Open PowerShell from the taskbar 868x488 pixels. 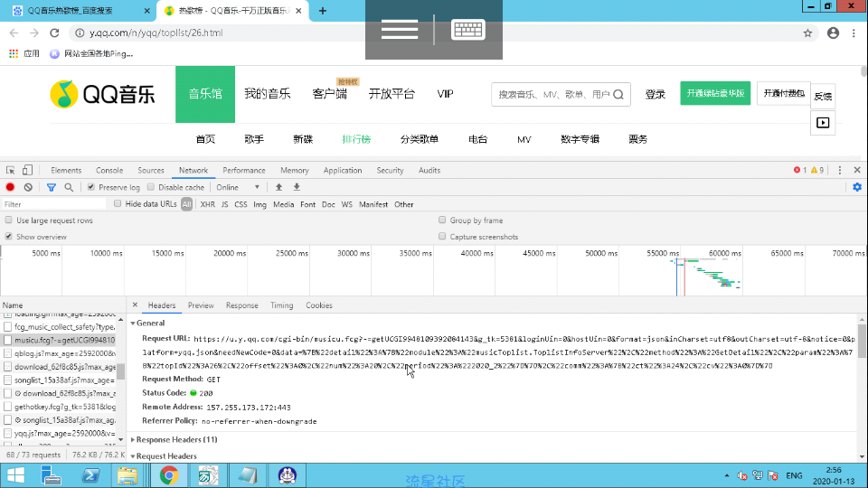tap(90, 476)
